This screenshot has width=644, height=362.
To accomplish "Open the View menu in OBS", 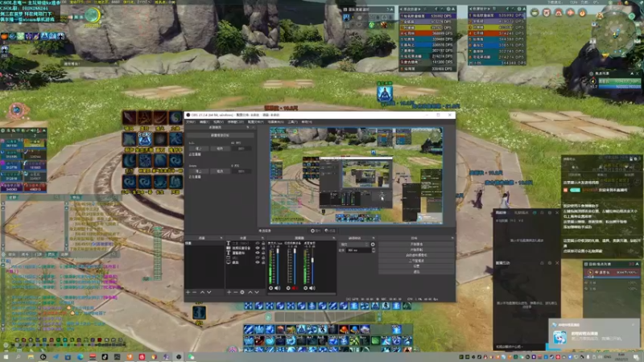I will point(218,122).
